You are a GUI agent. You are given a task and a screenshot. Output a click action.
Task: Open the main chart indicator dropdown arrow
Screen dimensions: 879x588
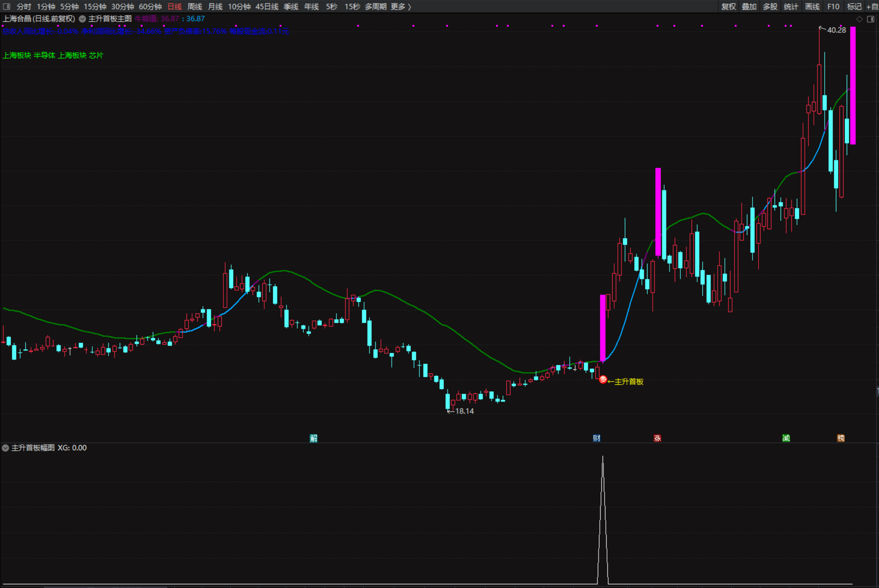[82, 19]
